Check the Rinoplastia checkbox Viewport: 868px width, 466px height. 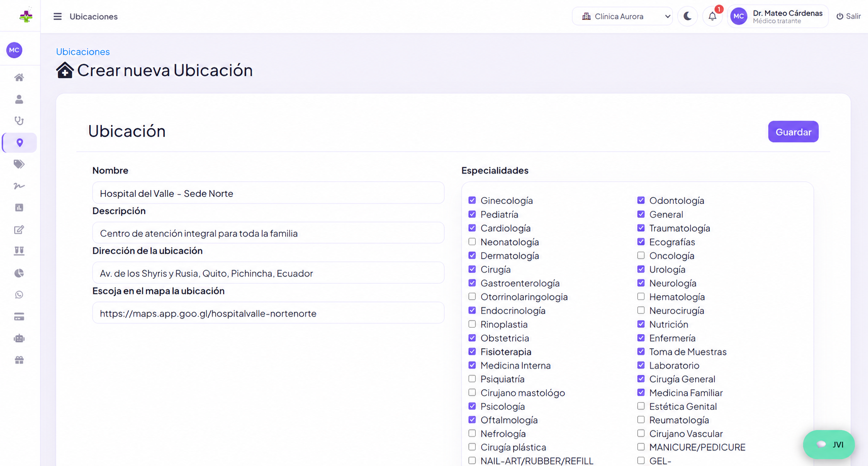472,324
